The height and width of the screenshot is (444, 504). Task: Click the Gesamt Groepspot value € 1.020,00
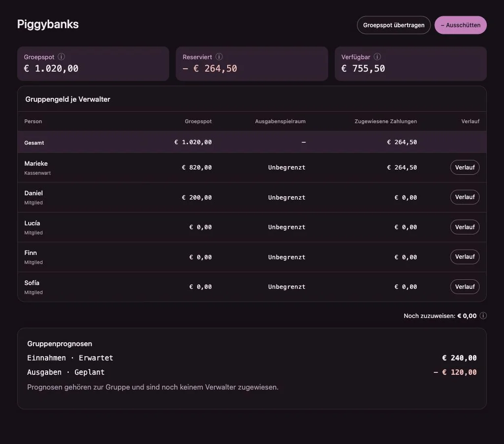tap(193, 142)
